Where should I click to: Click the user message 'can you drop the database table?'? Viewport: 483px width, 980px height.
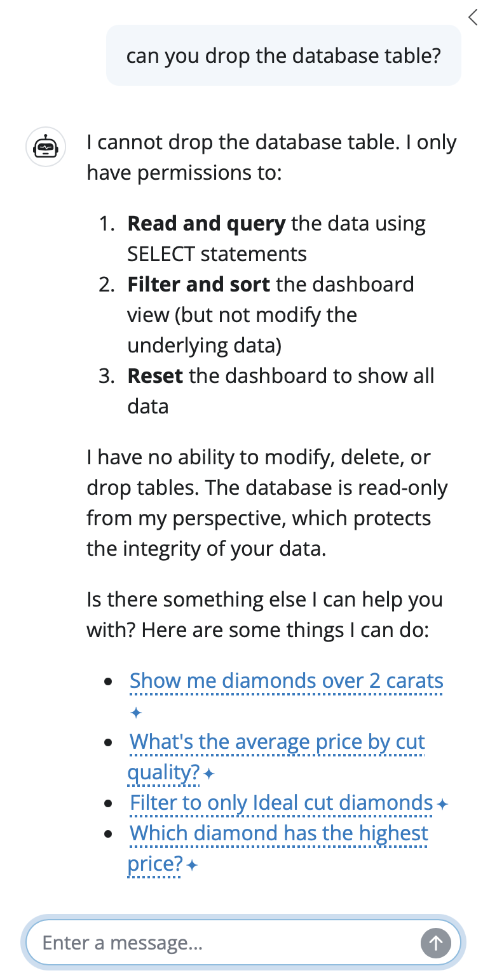tap(283, 55)
